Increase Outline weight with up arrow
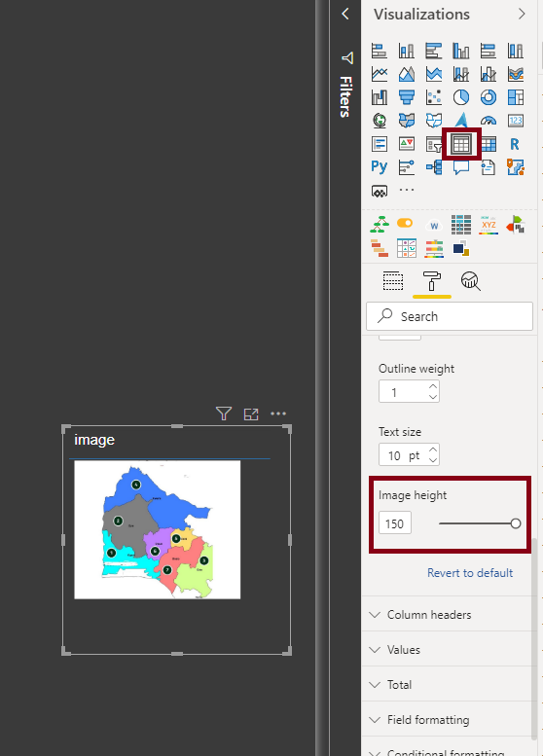This screenshot has width=543, height=756. click(x=433, y=386)
